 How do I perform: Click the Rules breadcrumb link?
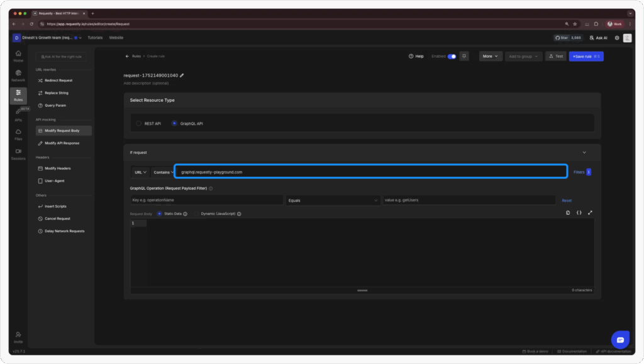pyautogui.click(x=136, y=56)
